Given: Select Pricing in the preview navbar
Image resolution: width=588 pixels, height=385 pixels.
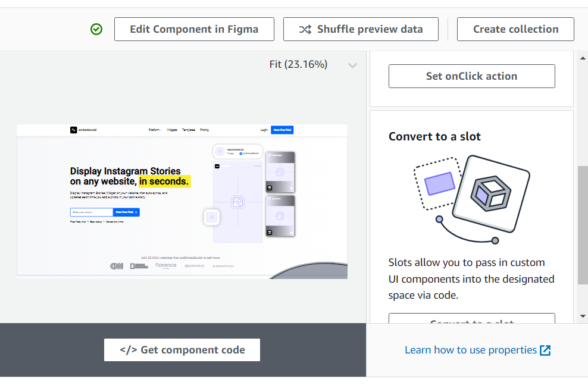Looking at the screenshot, I should (x=204, y=129).
